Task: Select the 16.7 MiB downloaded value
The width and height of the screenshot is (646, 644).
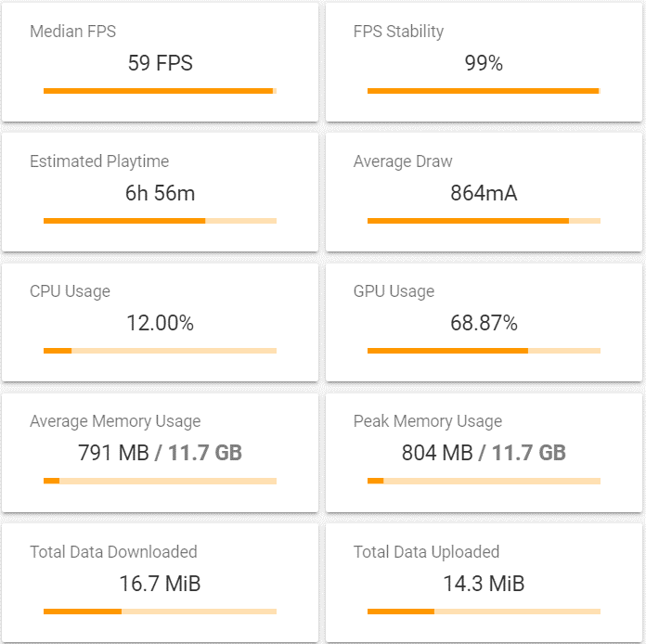Action: click(160, 584)
